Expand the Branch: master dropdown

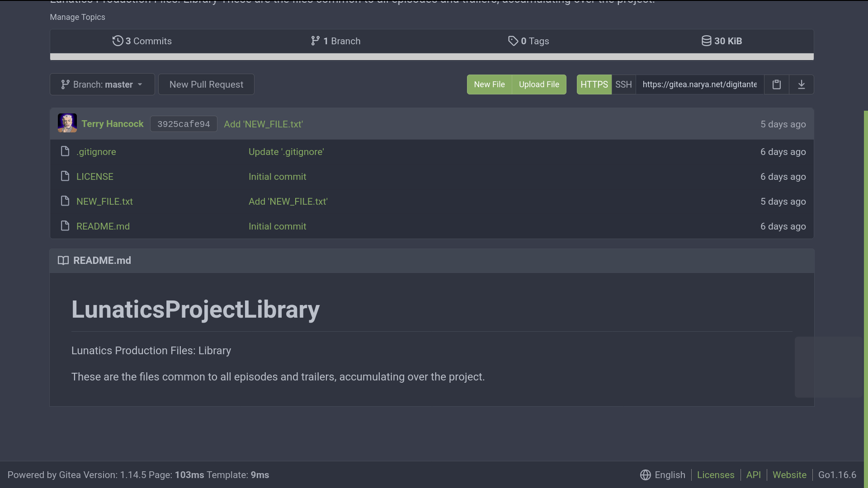click(102, 84)
